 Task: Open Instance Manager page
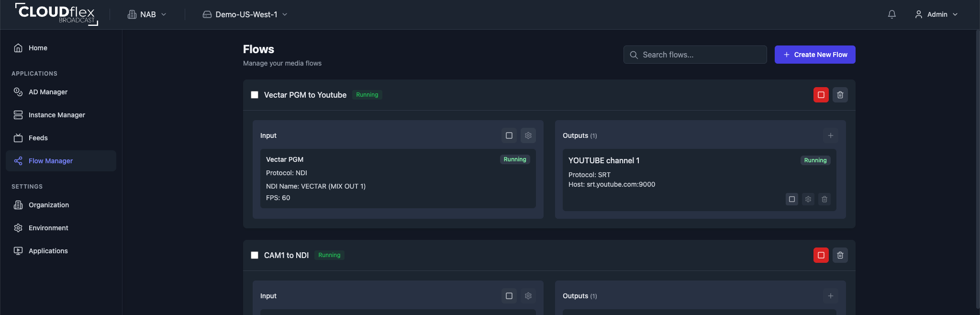coord(61,115)
